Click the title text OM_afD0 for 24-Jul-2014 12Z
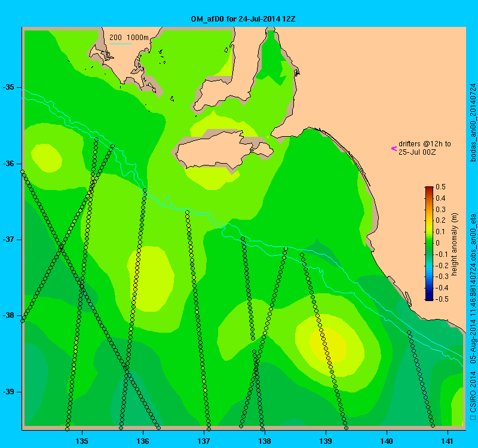 [x=243, y=19]
